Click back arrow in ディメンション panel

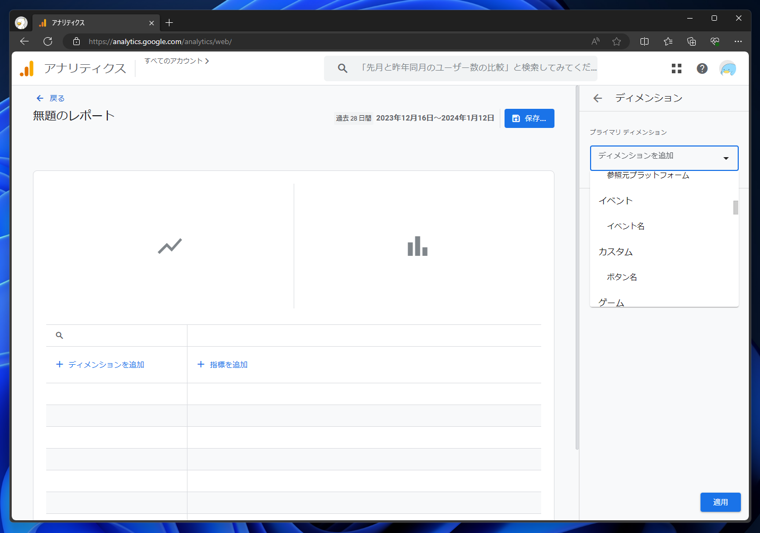[597, 98]
